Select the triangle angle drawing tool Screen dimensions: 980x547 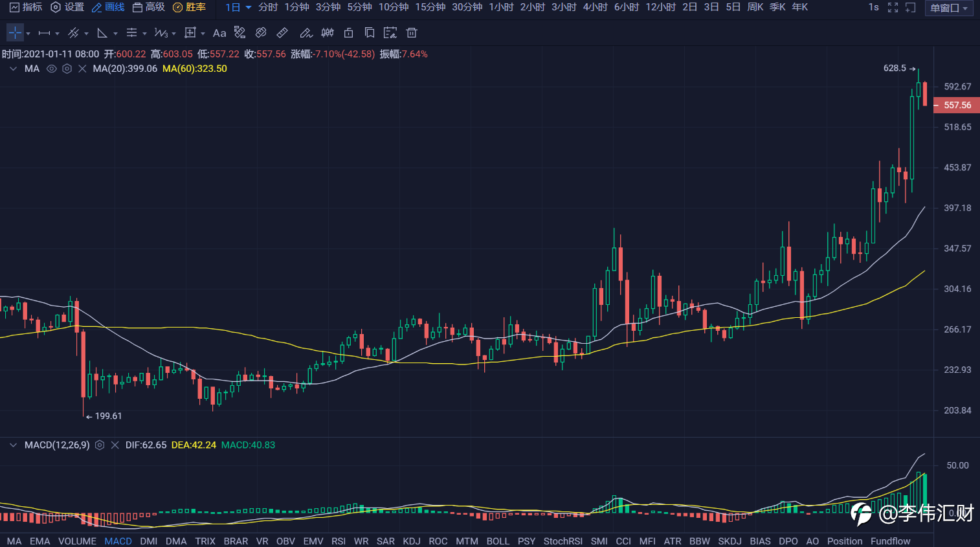tap(102, 33)
